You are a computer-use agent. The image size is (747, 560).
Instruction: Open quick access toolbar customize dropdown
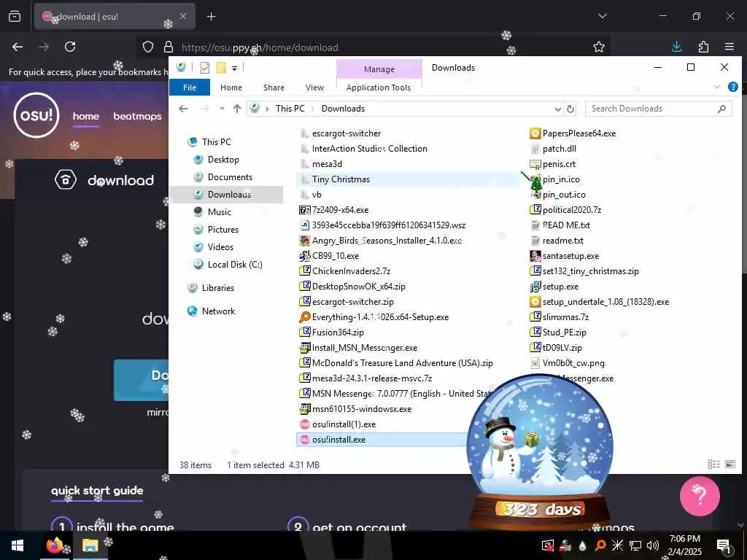pyautogui.click(x=234, y=68)
